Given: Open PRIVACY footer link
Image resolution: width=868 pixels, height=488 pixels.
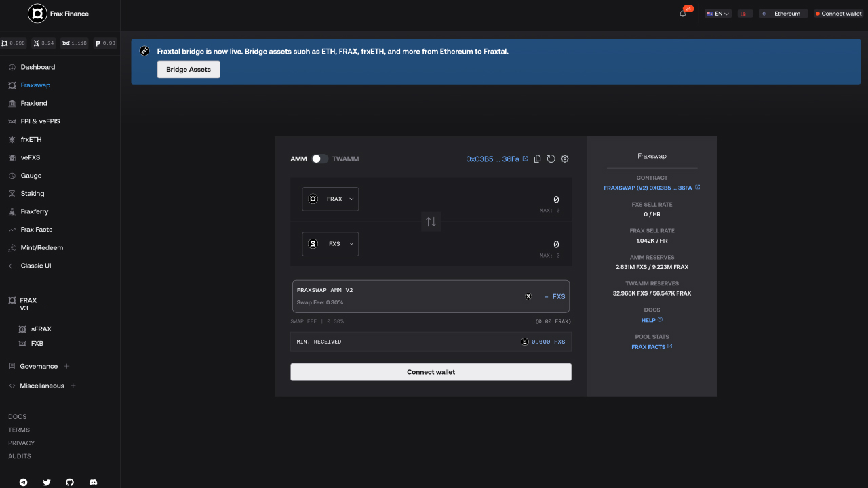Looking at the screenshot, I should (22, 443).
